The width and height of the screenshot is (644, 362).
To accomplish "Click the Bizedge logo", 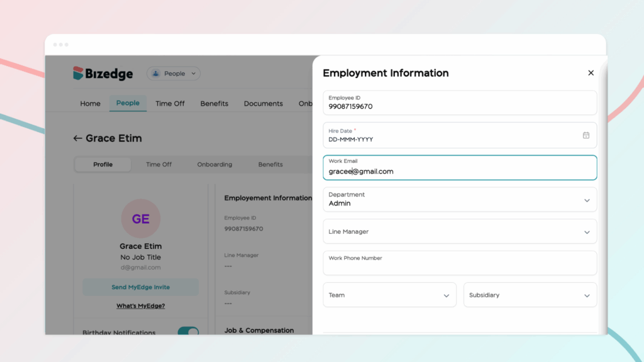I will tap(103, 74).
